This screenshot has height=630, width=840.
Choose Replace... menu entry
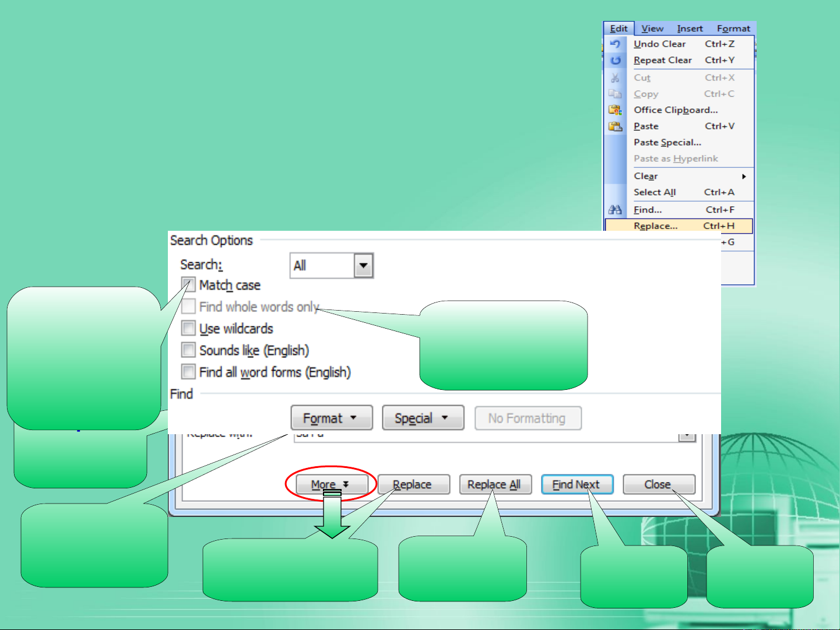pyautogui.click(x=679, y=226)
